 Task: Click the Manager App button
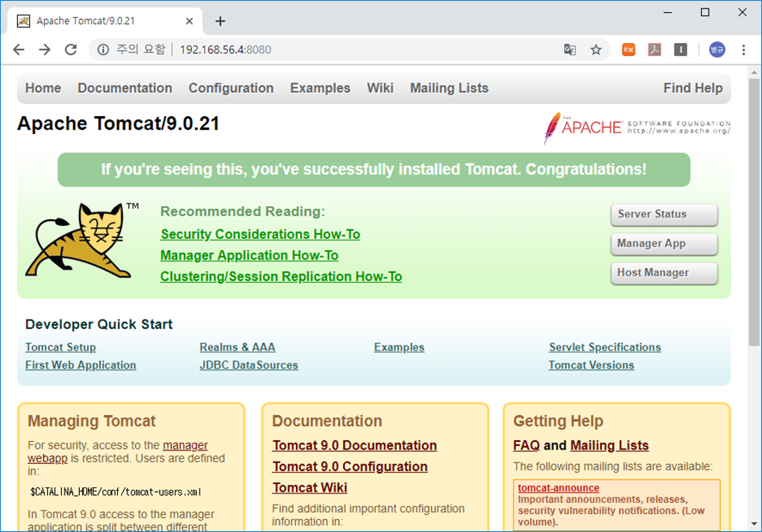click(x=664, y=243)
